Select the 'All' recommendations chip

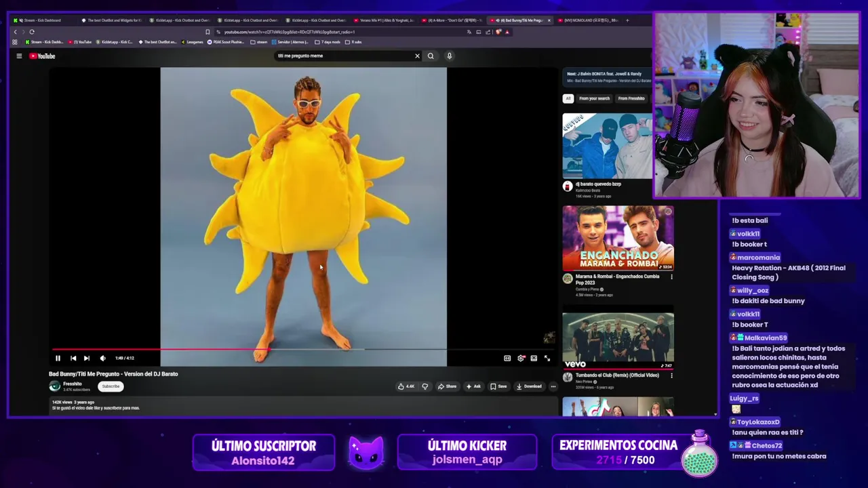coord(568,98)
